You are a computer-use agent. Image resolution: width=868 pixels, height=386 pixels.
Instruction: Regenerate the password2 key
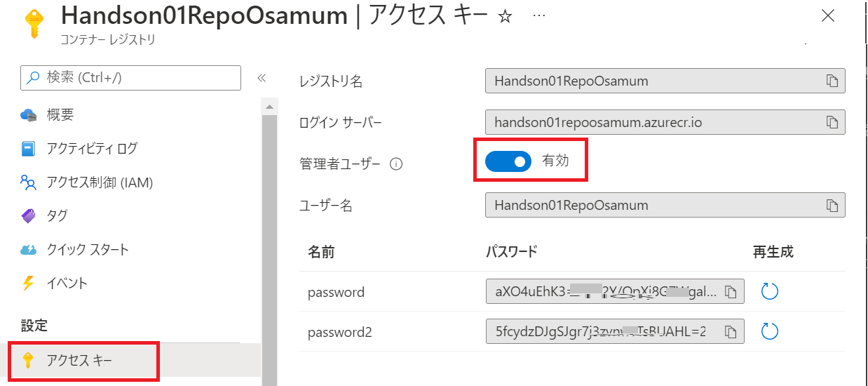pyautogui.click(x=770, y=331)
